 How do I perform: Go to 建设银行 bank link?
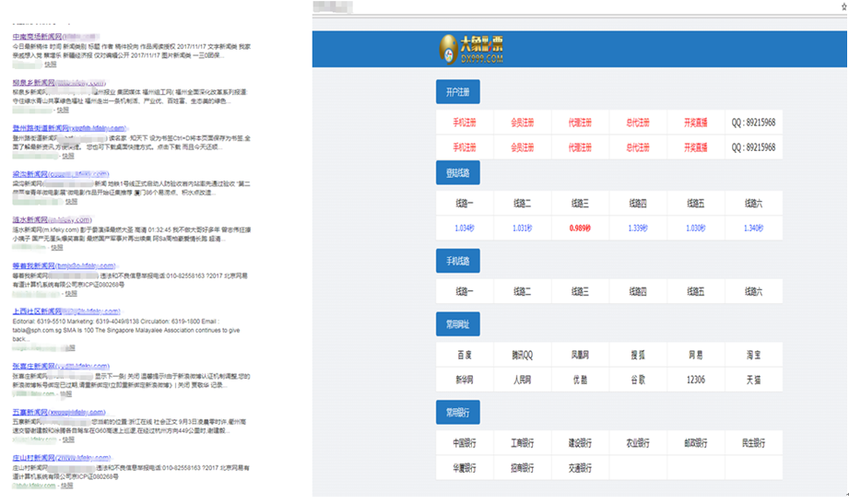pyautogui.click(x=580, y=443)
